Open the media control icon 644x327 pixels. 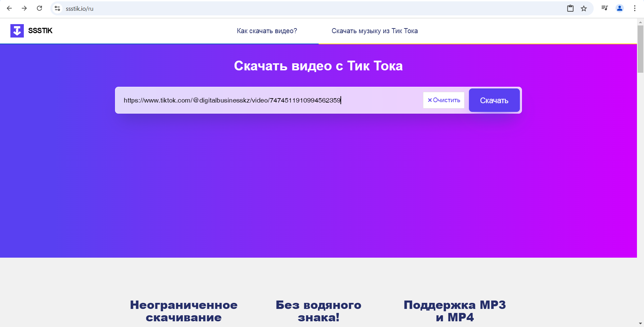pyautogui.click(x=605, y=8)
